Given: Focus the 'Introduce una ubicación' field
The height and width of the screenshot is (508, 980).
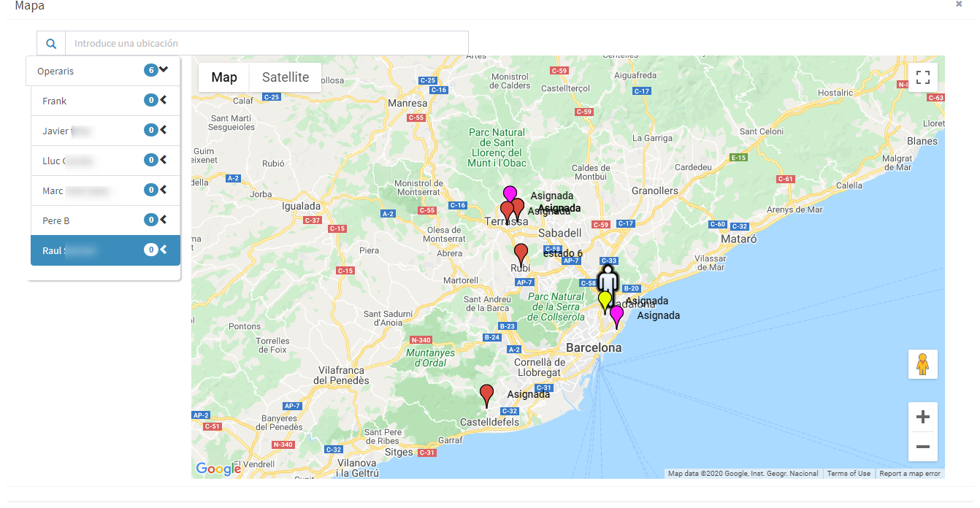Looking at the screenshot, I should [267, 44].
